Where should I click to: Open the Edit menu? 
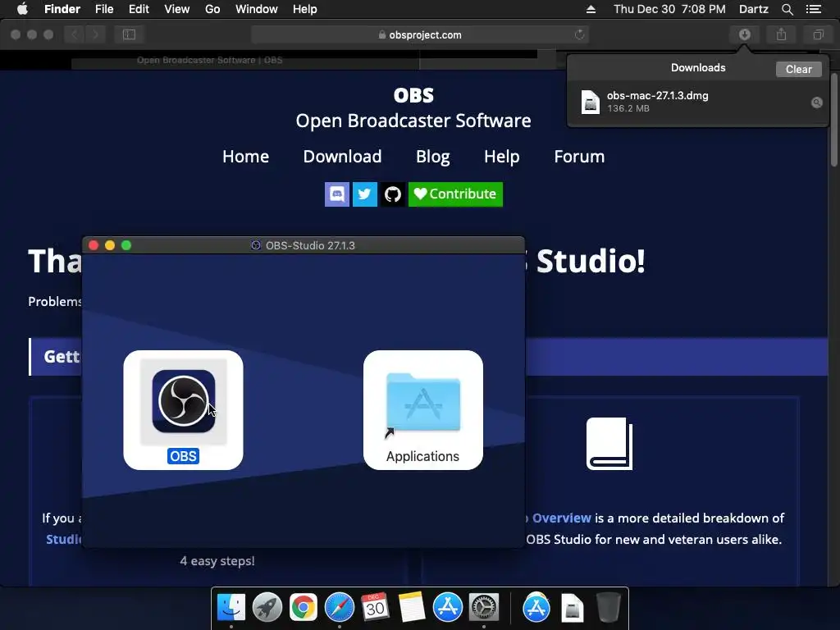pyautogui.click(x=139, y=9)
